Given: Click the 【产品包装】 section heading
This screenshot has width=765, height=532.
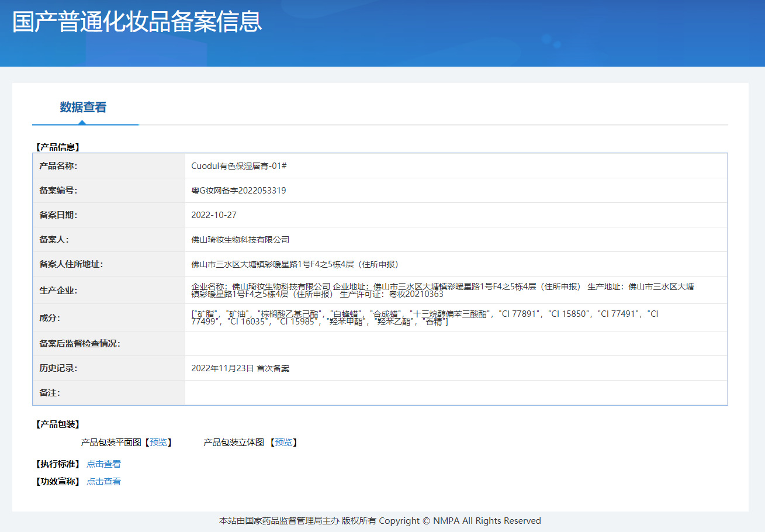Looking at the screenshot, I should (x=57, y=424).
